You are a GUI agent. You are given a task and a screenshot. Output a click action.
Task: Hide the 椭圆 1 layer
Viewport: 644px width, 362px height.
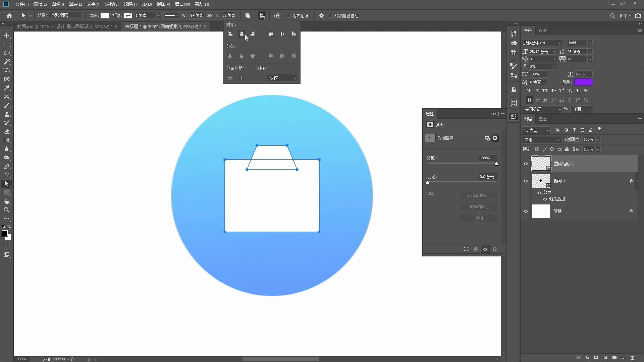pyautogui.click(x=526, y=181)
